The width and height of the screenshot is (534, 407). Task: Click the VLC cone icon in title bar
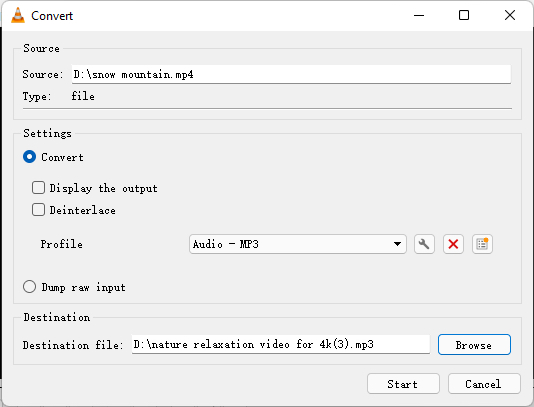click(18, 15)
